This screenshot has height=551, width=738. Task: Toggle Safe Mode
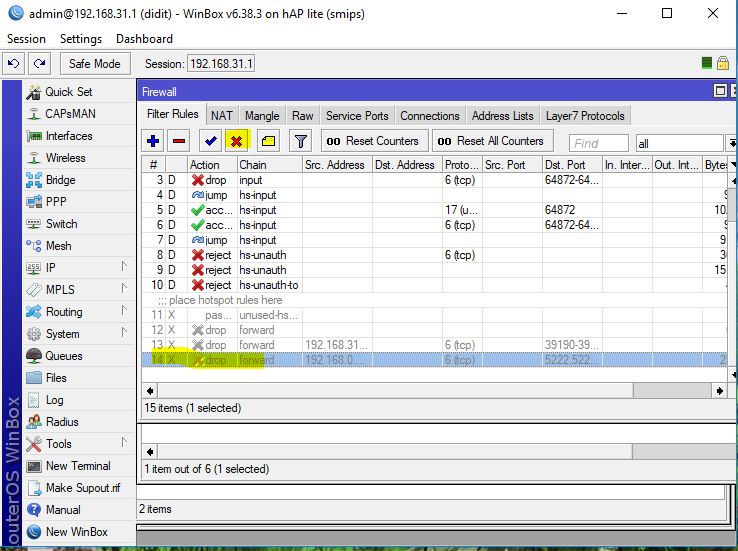[x=95, y=64]
